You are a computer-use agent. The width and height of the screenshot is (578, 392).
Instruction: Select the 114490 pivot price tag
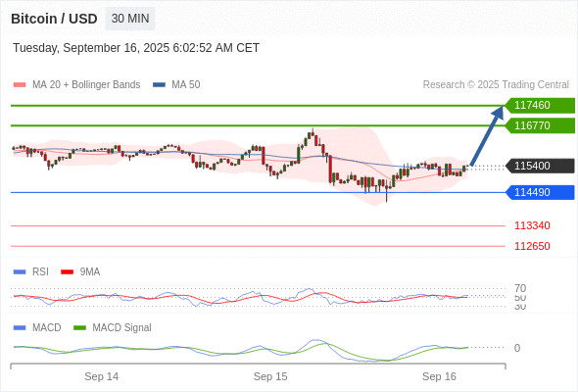[x=540, y=192]
